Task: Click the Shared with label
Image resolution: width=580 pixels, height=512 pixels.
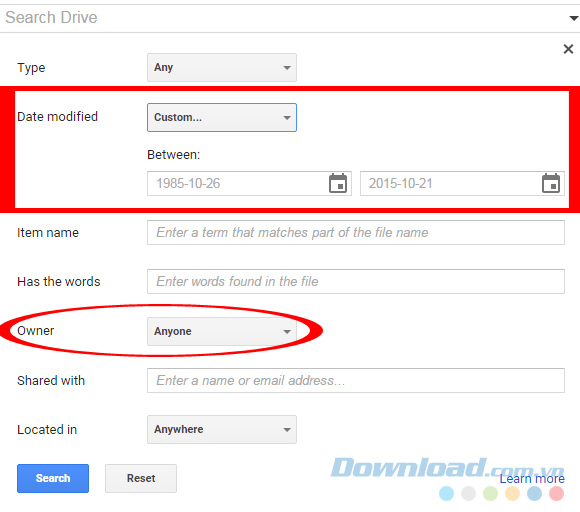Action: 51,380
